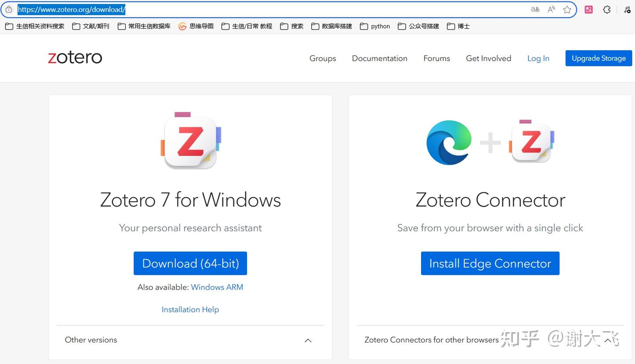
Task: Click Install Edge Connector
Action: coord(489,263)
